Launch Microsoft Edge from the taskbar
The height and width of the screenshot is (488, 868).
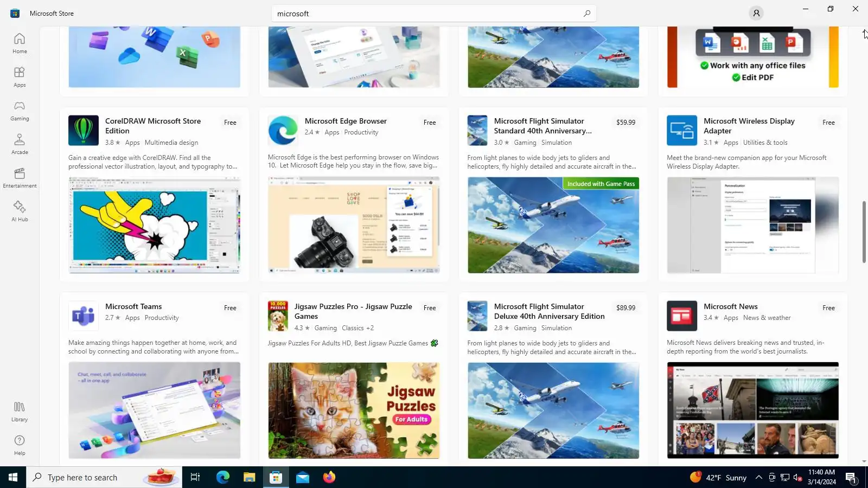223,477
